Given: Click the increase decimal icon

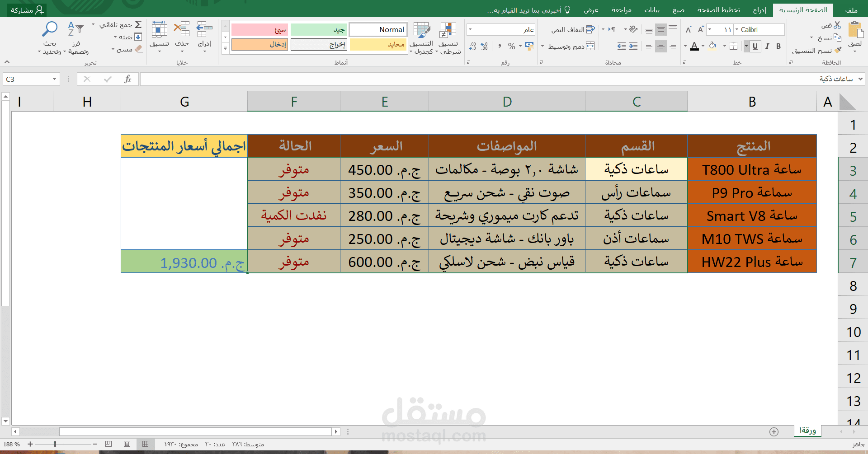Looking at the screenshot, I should click(x=484, y=46).
